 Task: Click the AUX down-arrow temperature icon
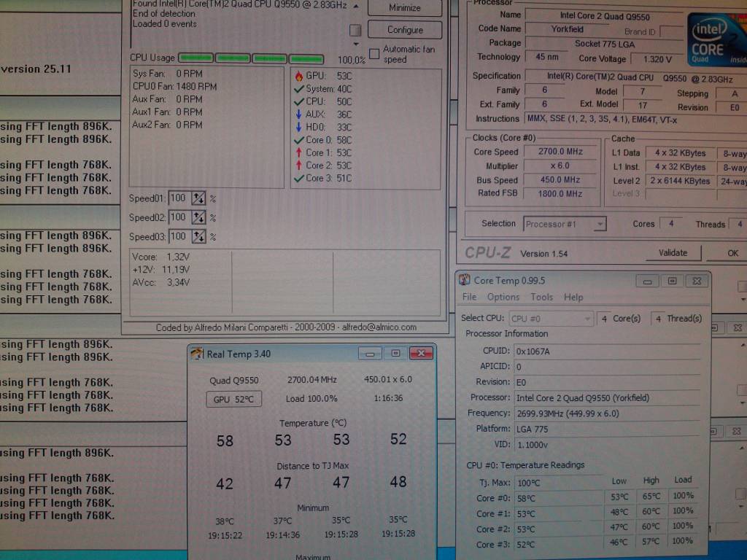tap(298, 114)
